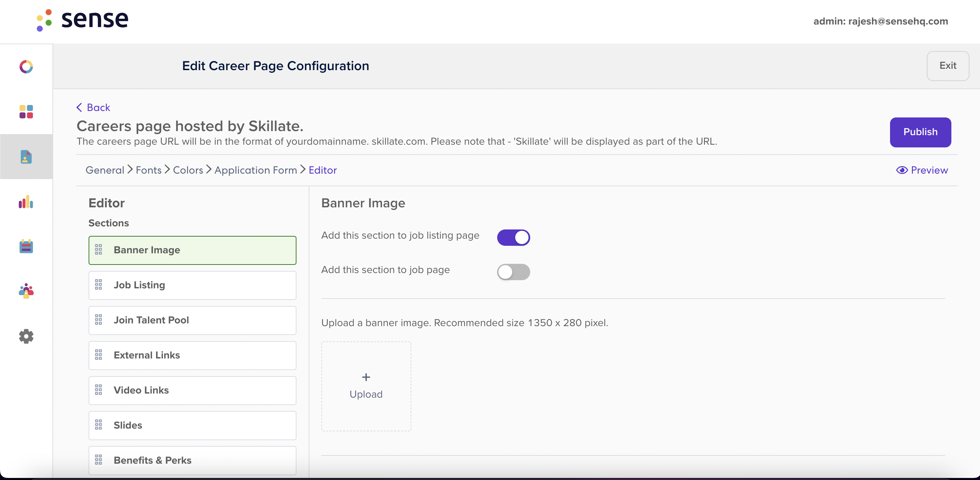Click the 'Careers page hosted by Skillate.' heading

pos(190,126)
